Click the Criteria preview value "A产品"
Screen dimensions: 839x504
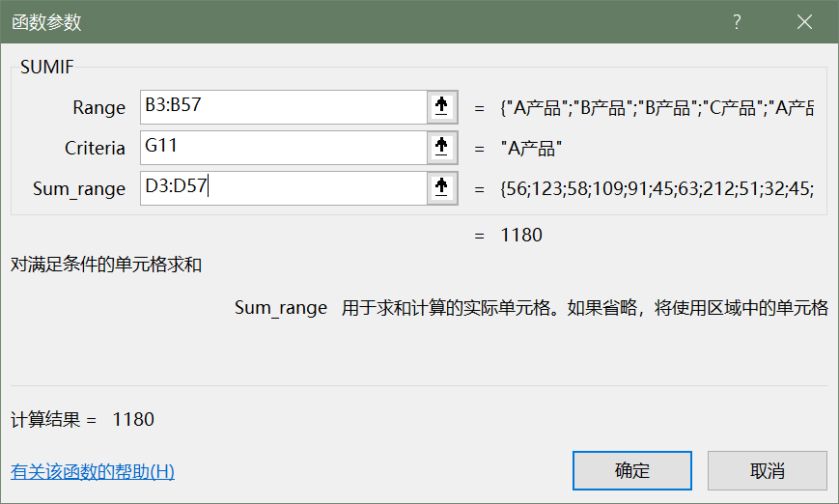pos(532,149)
